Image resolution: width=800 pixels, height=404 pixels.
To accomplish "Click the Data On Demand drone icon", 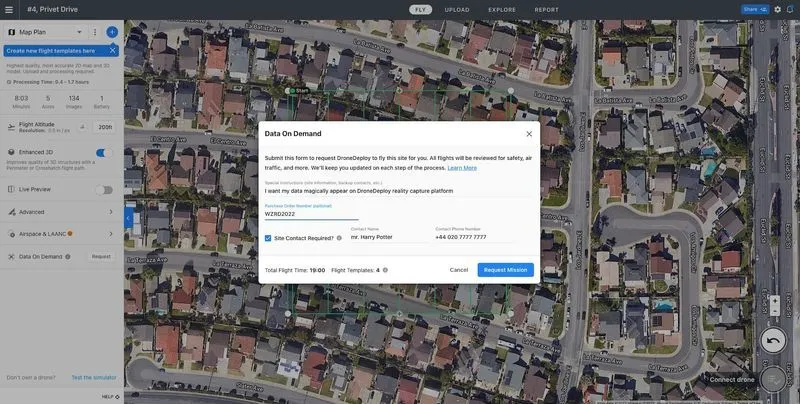I will point(11,257).
